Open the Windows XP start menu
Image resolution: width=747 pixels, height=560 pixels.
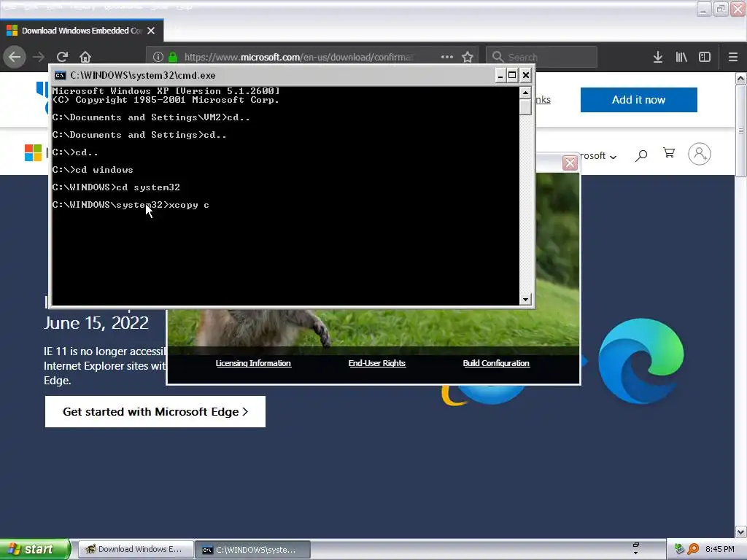click(x=35, y=549)
